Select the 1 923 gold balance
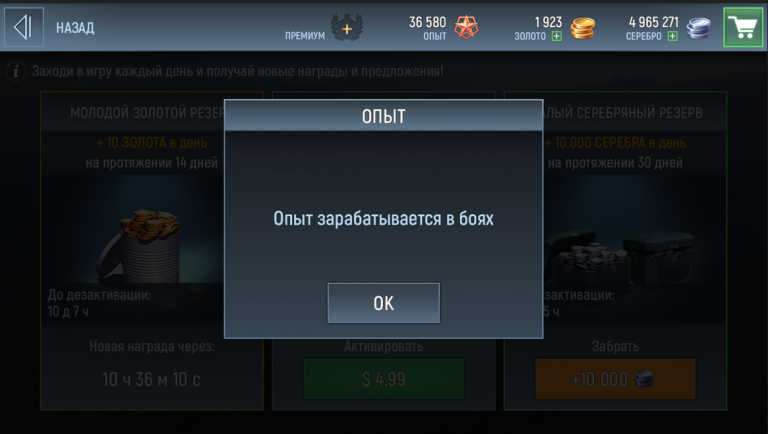The height and width of the screenshot is (434, 768). [x=548, y=23]
